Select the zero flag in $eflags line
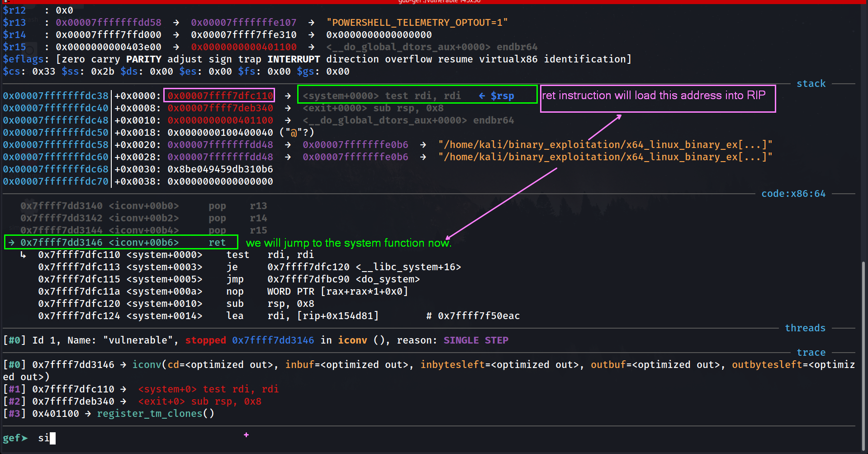Viewport: 868px width, 454px height. [x=73, y=59]
